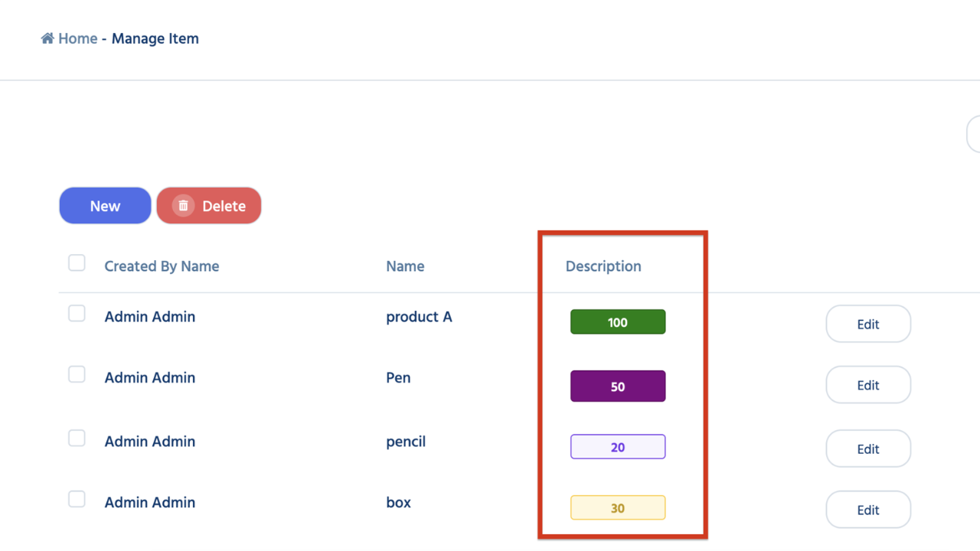Screen dimensions: 980x551
Task: Click the Home house icon in breadcrumb
Action: (47, 38)
